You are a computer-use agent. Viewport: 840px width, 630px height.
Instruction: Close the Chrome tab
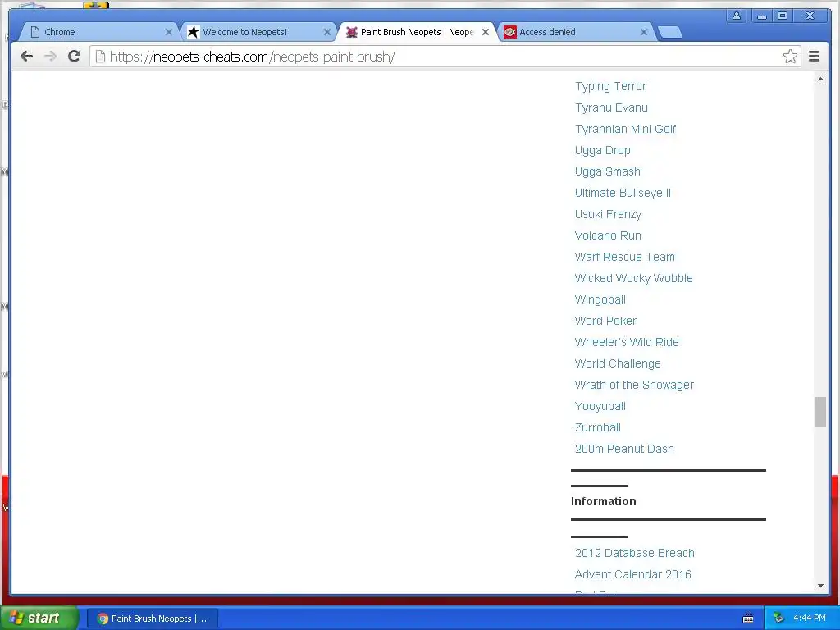[x=169, y=32]
